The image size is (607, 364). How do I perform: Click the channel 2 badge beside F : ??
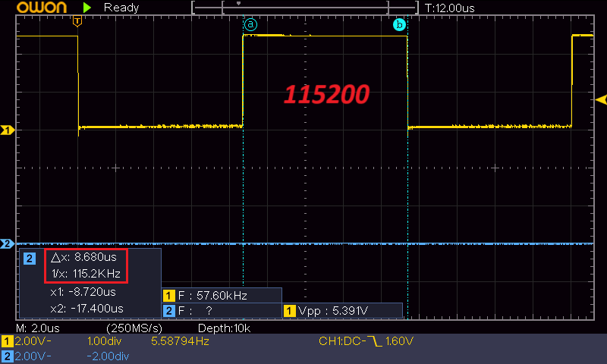tap(168, 311)
